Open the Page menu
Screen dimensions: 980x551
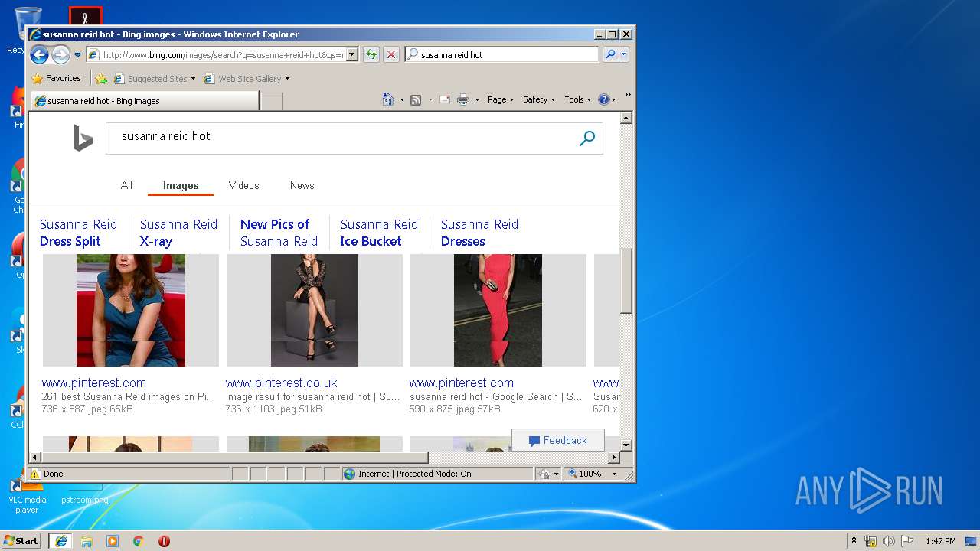coord(501,99)
